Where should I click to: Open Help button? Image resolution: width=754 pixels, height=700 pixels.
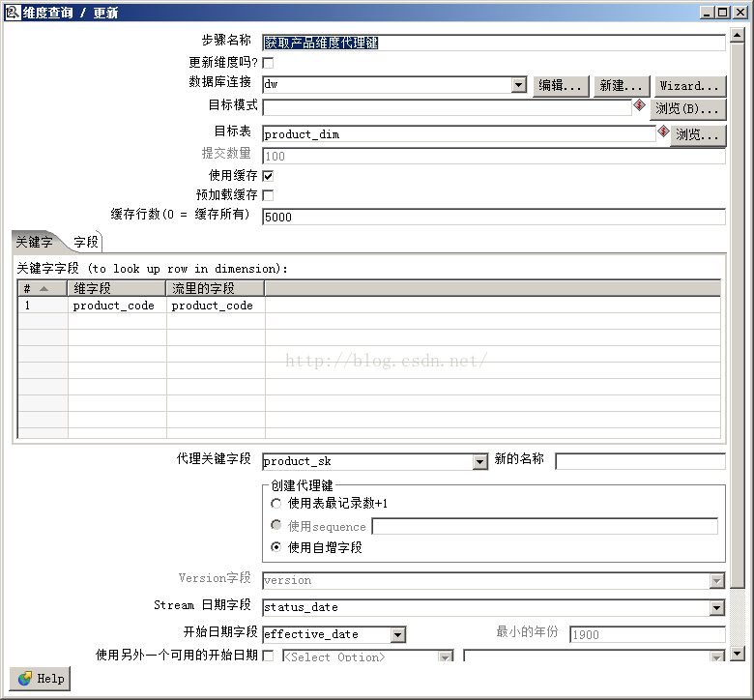[40, 679]
